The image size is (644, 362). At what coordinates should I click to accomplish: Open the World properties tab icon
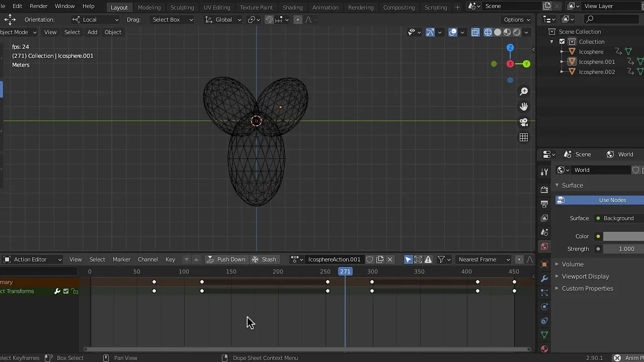[544, 246]
